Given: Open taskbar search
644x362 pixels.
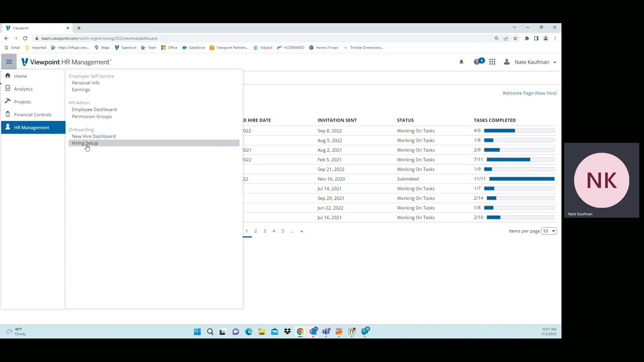Looking at the screenshot, I should [x=210, y=332].
